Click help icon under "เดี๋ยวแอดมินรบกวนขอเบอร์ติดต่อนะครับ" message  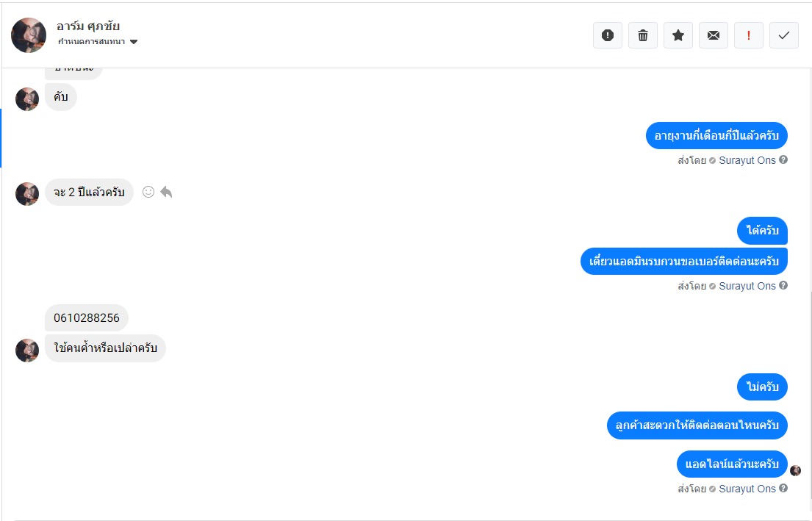click(783, 285)
